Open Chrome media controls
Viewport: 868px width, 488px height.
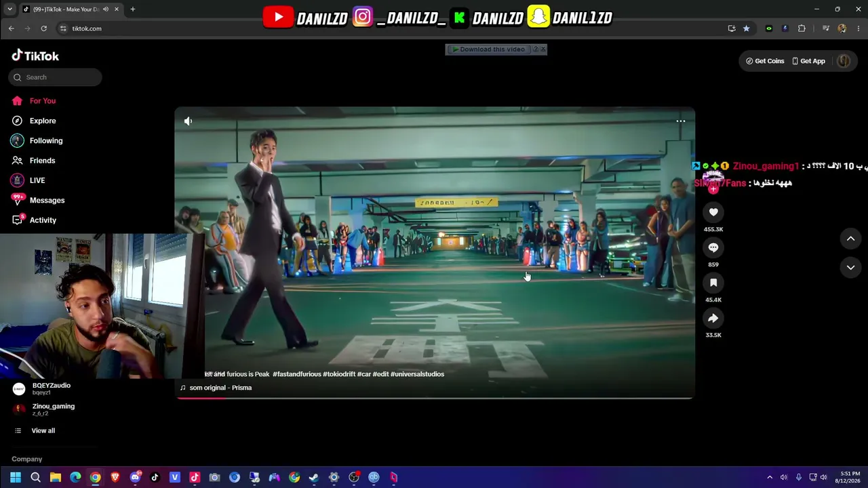pyautogui.click(x=825, y=28)
